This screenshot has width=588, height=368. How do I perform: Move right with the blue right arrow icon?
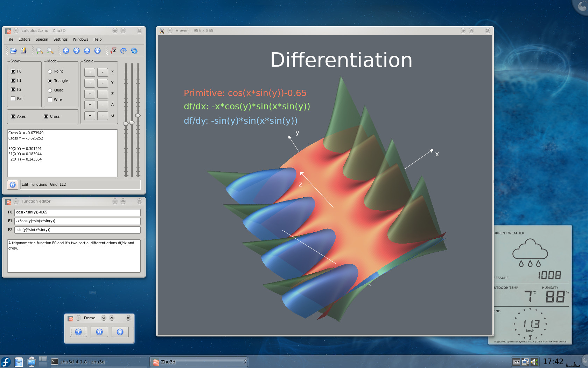click(x=76, y=51)
